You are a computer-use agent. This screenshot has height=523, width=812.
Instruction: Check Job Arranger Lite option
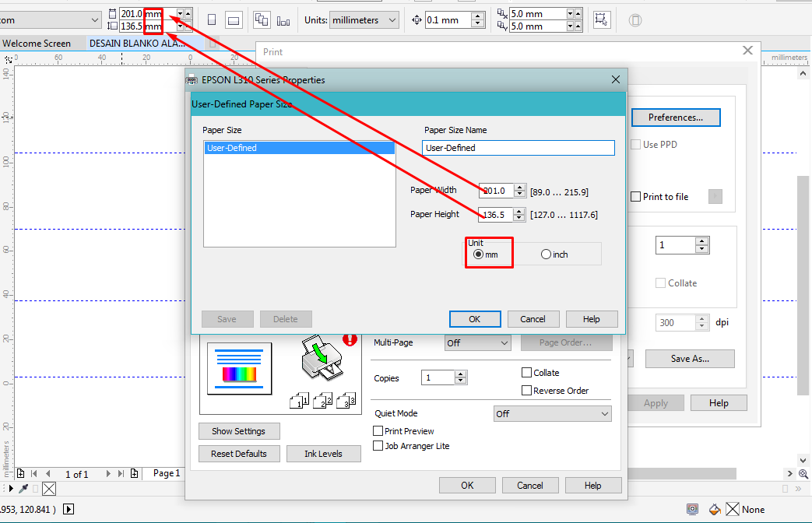pos(378,446)
